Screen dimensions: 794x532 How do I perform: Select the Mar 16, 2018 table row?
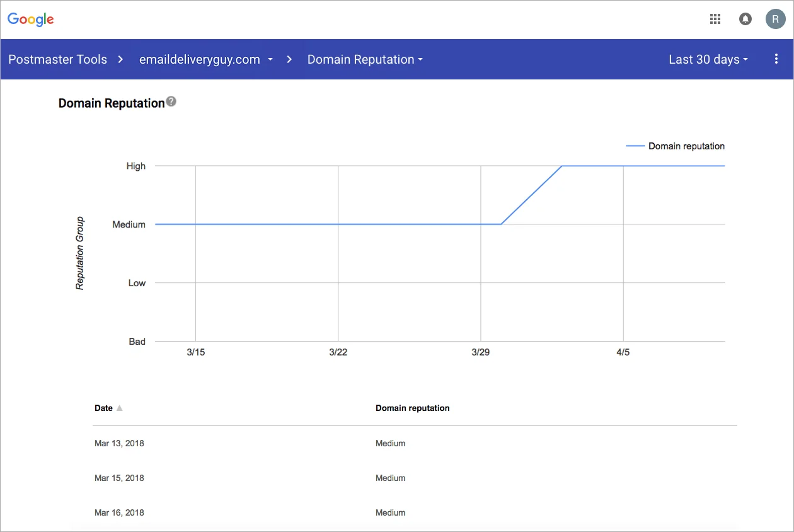(415, 512)
